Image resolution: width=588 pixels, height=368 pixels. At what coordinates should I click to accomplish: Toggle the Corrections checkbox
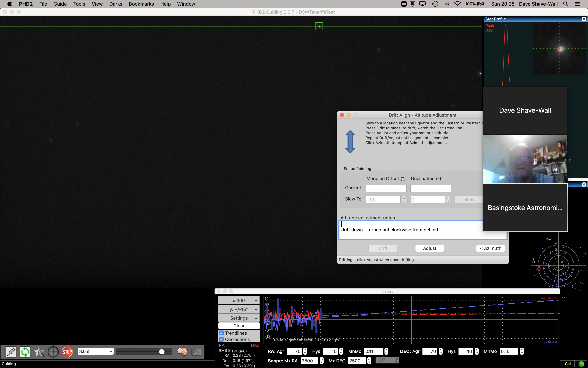coord(221,339)
